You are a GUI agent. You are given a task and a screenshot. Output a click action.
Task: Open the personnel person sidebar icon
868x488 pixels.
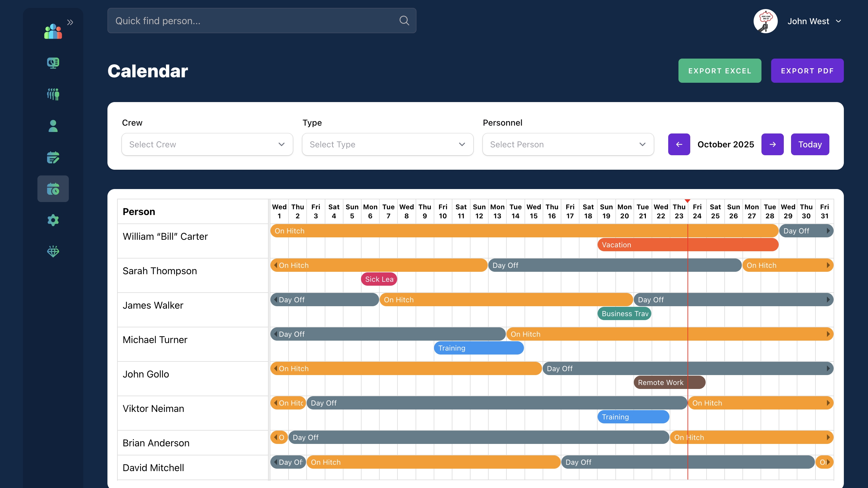[x=53, y=126]
